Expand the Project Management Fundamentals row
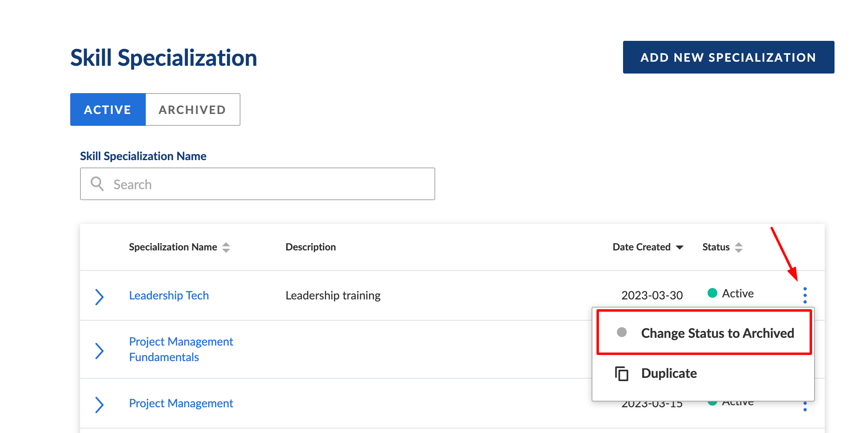This screenshot has height=433, width=868. tap(99, 350)
